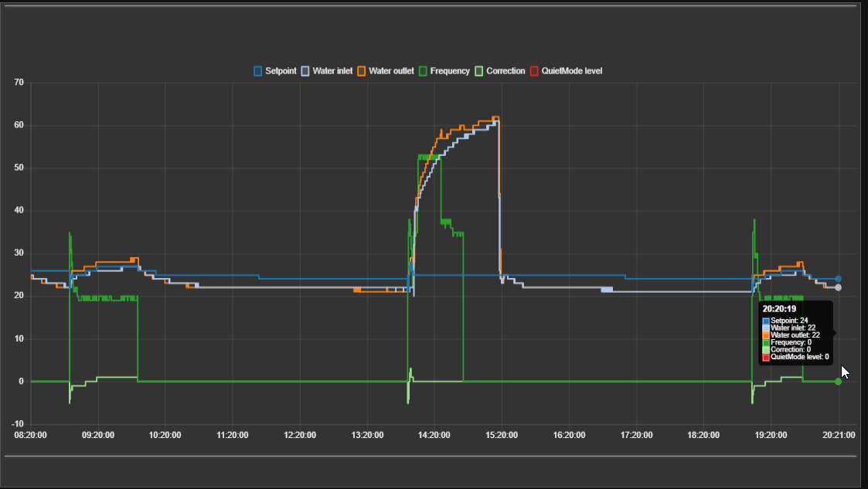Click the Water inlet: 22 tooltip entry
The image size is (868, 489).
[x=792, y=328]
